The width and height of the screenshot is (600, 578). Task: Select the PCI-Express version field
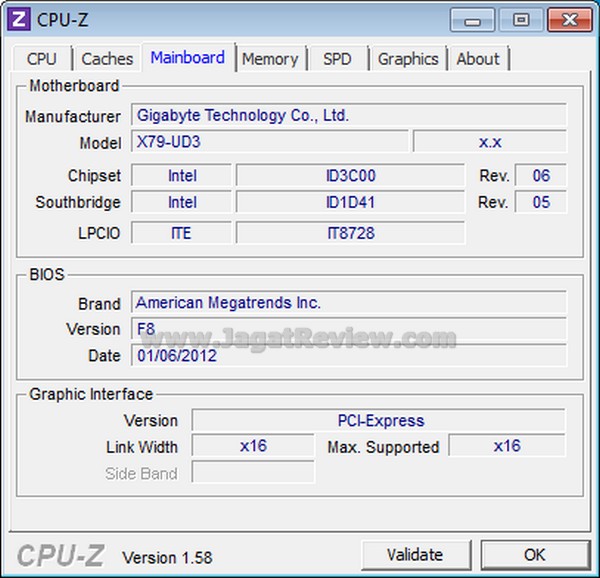379,420
